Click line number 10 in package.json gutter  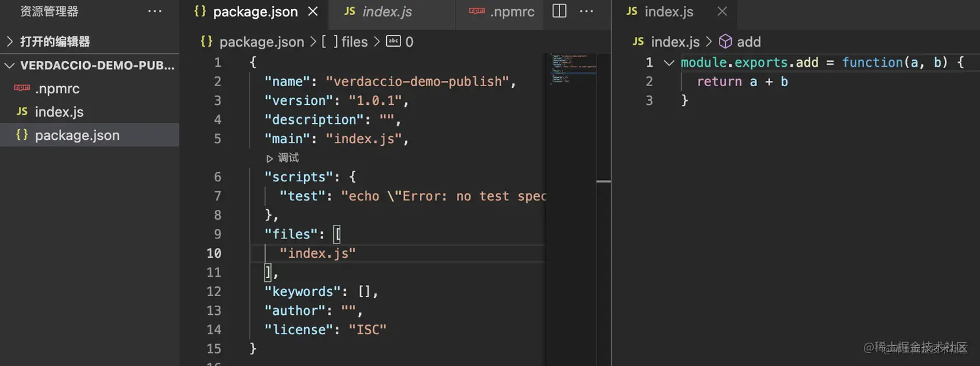coord(214,253)
